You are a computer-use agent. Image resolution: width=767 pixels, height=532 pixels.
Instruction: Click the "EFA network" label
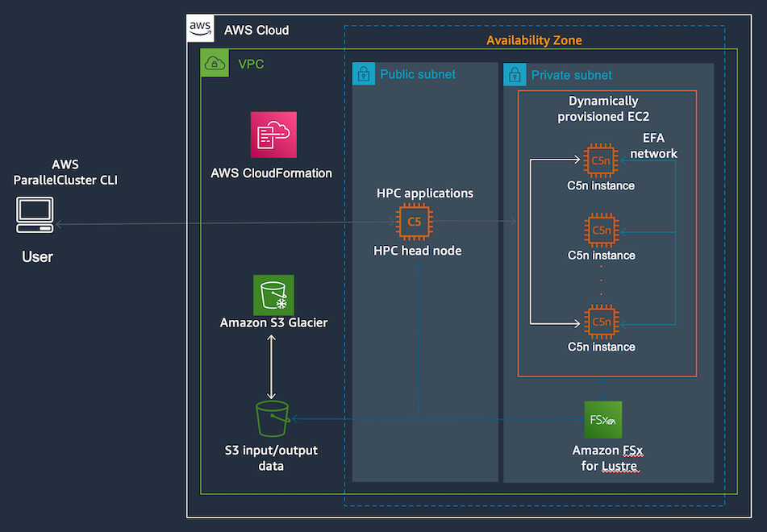pyautogui.click(x=653, y=146)
